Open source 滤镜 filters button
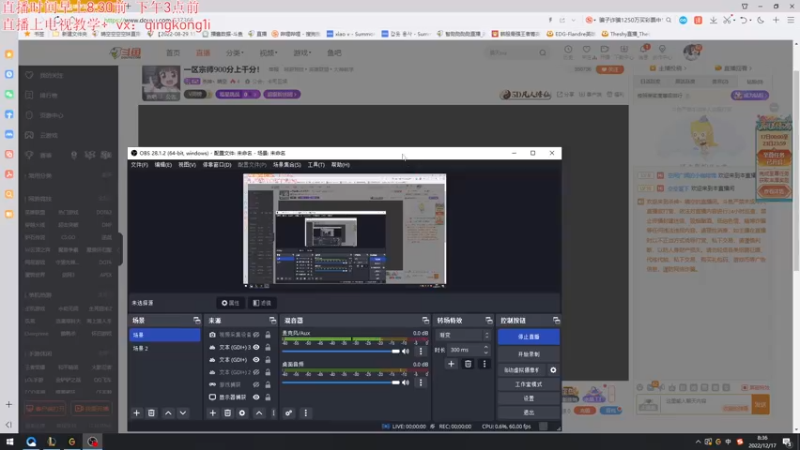 (262, 303)
